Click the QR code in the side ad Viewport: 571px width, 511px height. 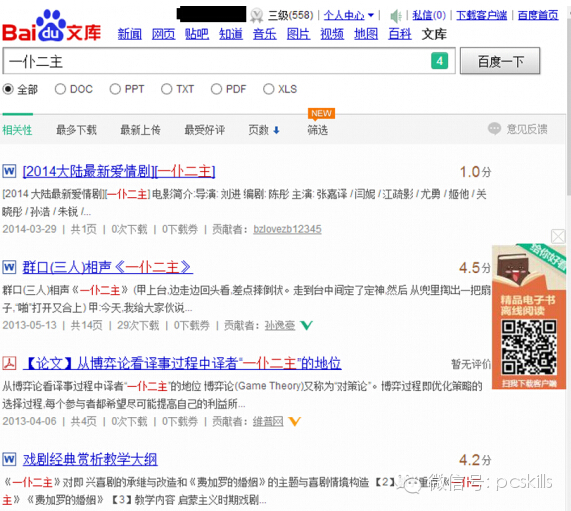(x=528, y=347)
